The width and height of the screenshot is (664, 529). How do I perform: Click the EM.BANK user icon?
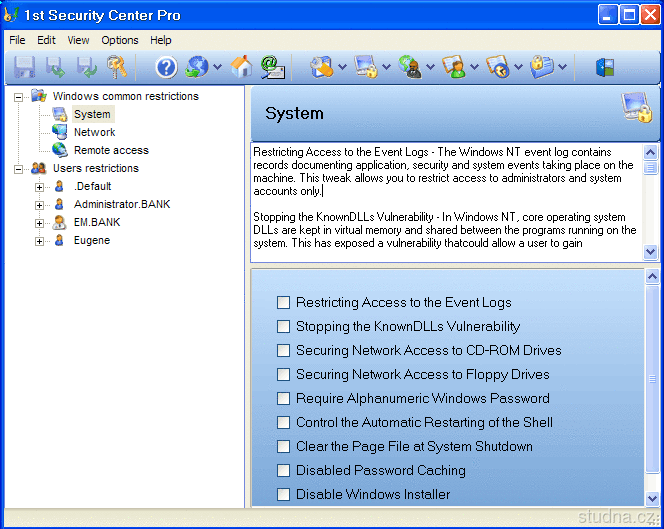pyautogui.click(x=59, y=222)
